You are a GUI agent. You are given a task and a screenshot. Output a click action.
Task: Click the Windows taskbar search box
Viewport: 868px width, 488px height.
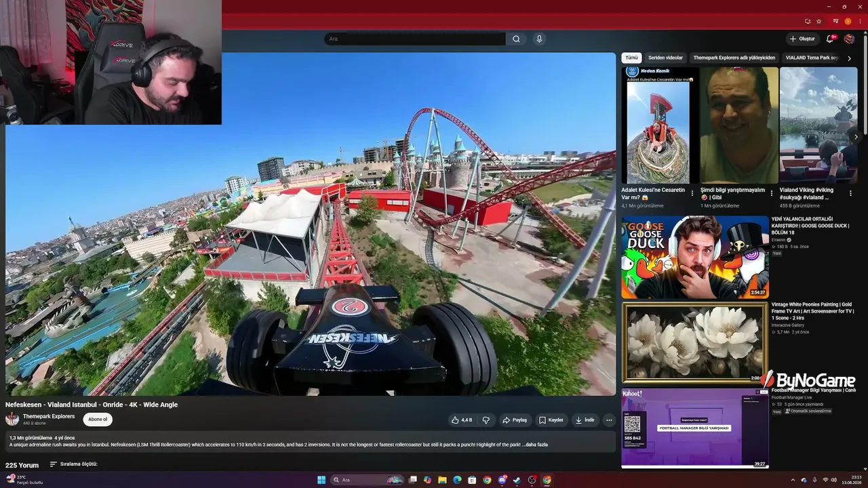point(366,480)
